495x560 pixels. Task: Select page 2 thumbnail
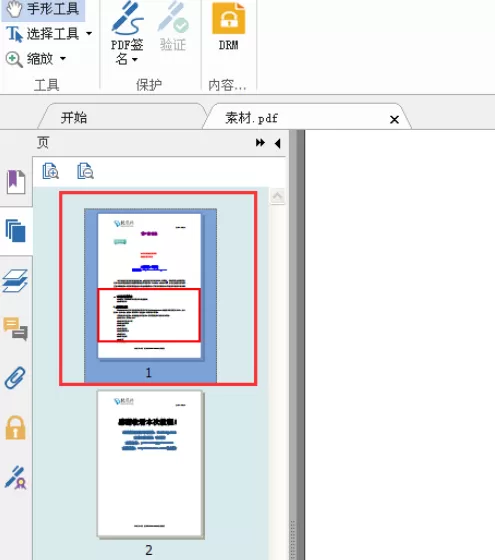click(150, 464)
